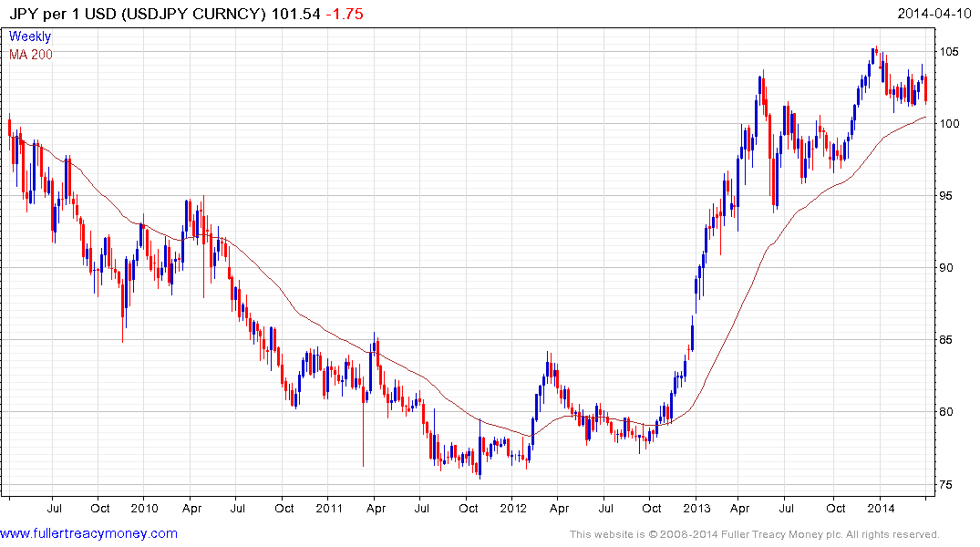This screenshot has width=980, height=547.
Task: Click the 2010 year label on time axis
Action: pyautogui.click(x=144, y=508)
